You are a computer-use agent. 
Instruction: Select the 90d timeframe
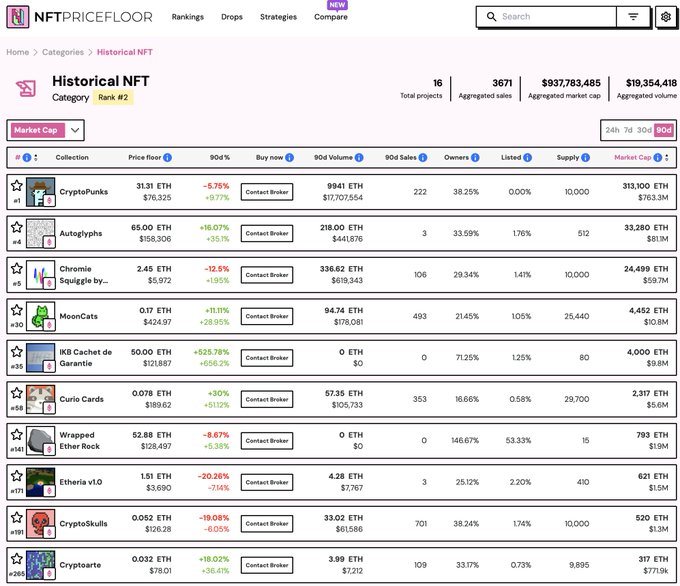pyautogui.click(x=664, y=130)
